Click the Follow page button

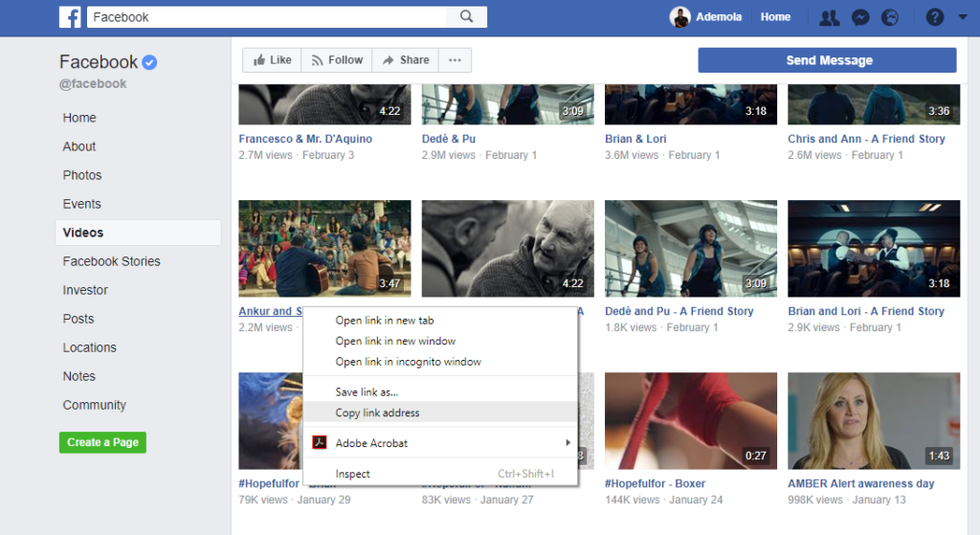coord(337,60)
